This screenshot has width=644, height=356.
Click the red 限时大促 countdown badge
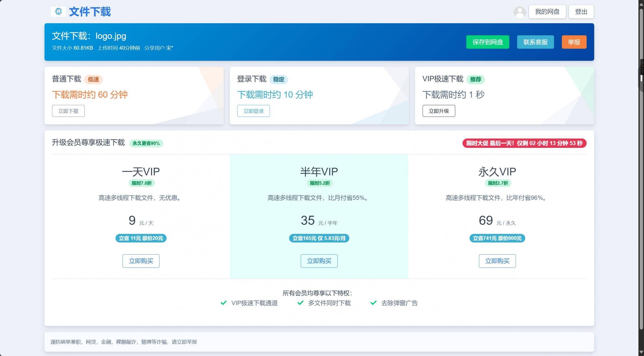[524, 143]
